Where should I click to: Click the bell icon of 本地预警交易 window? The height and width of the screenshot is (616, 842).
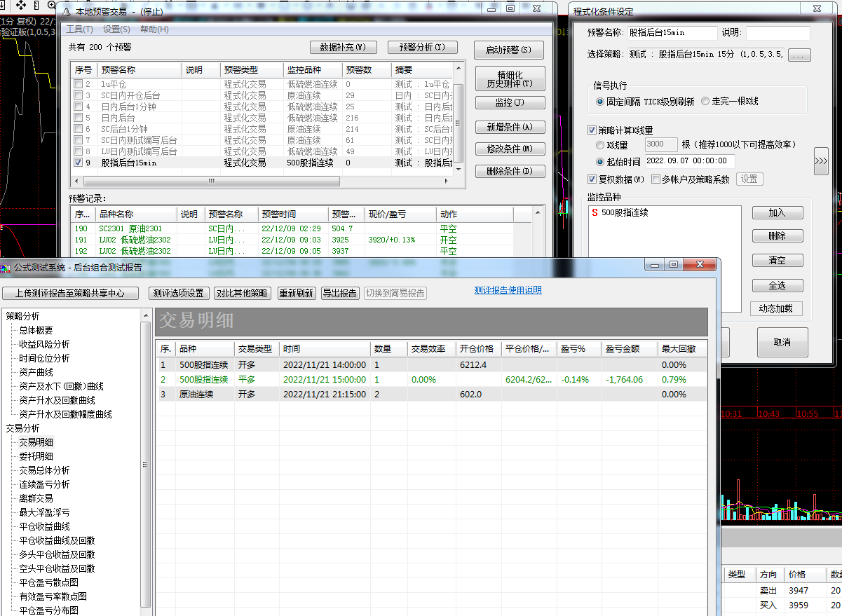[66, 11]
